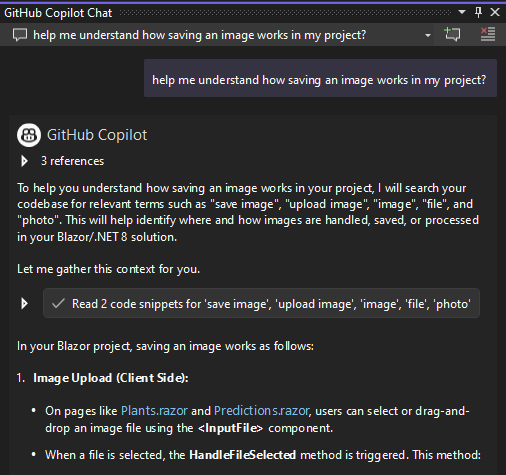Click the Read 2 code snippets box
The height and width of the screenshot is (475, 506).
pyautogui.click(x=261, y=303)
